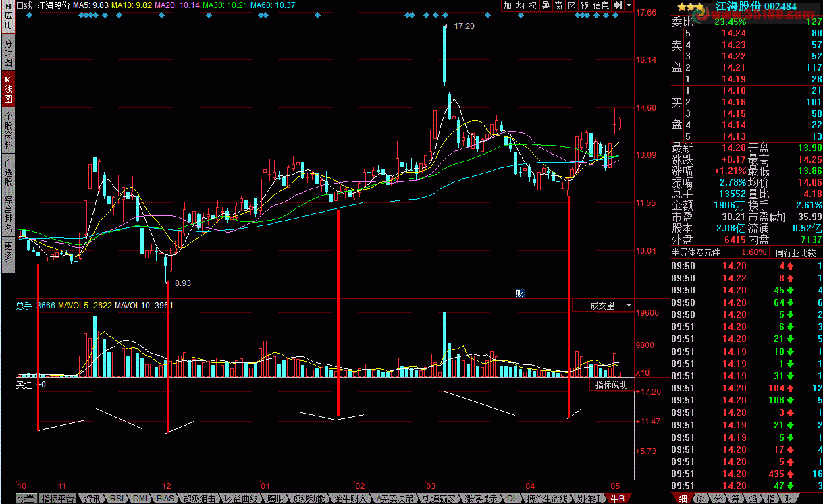Click the 17.20 peak price label on chart
This screenshot has height=504, width=823.
(464, 26)
